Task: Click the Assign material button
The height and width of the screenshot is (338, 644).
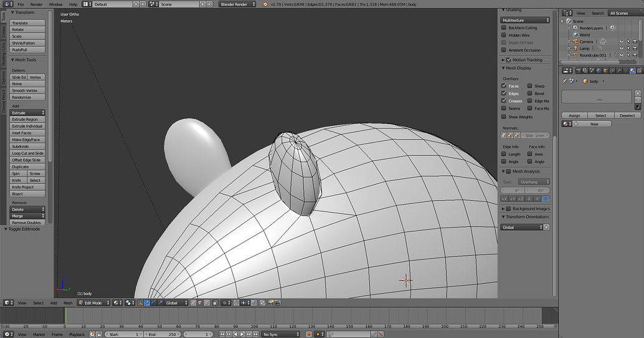Action: pos(574,115)
